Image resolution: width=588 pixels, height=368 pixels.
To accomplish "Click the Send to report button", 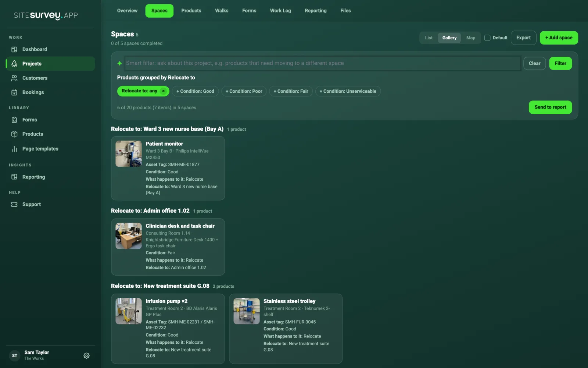I will (550, 107).
